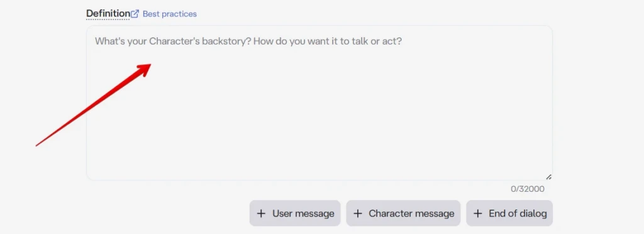Image resolution: width=644 pixels, height=234 pixels.
Task: Click the "End of dialog" button label
Action: (518, 213)
